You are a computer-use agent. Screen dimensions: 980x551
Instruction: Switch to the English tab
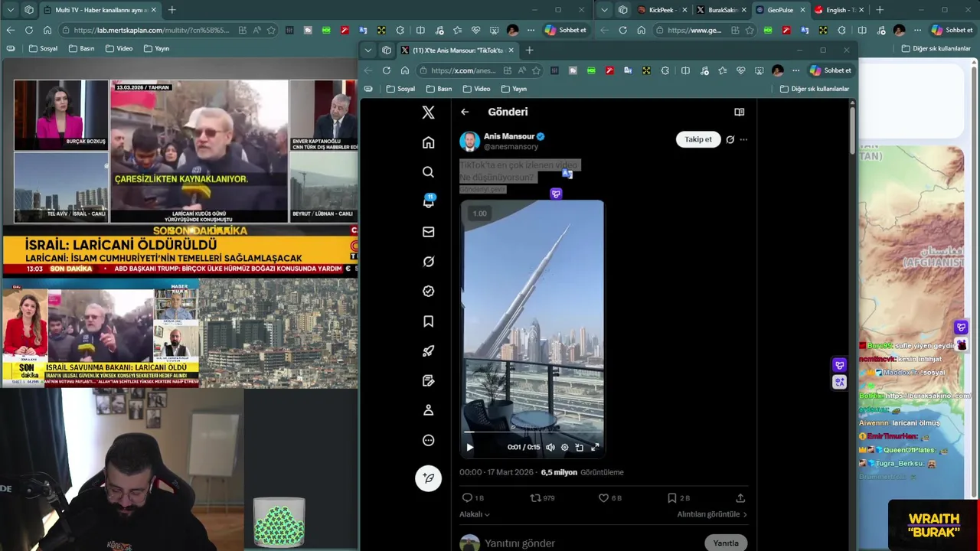pyautogui.click(x=839, y=10)
